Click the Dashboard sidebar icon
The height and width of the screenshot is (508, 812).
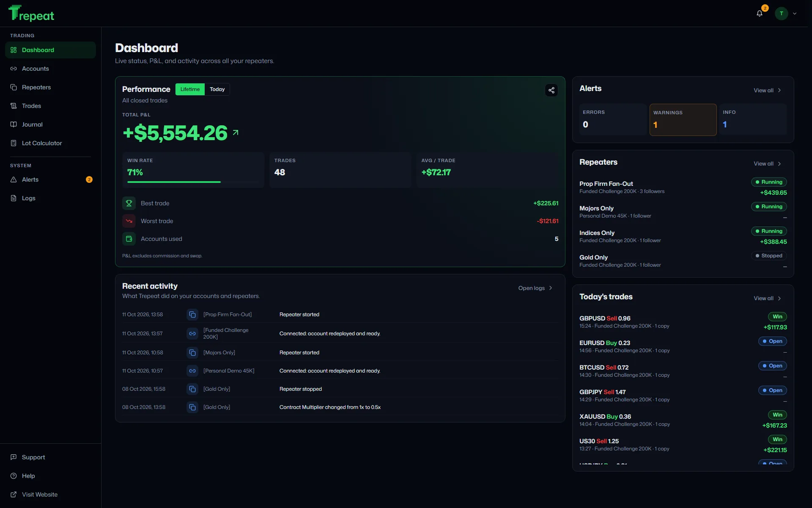pyautogui.click(x=14, y=50)
